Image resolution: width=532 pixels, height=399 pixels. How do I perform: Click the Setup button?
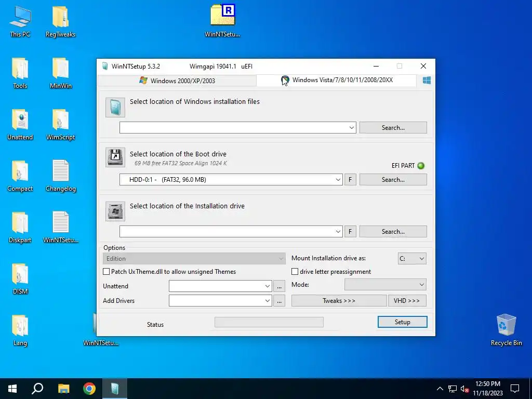point(403,322)
